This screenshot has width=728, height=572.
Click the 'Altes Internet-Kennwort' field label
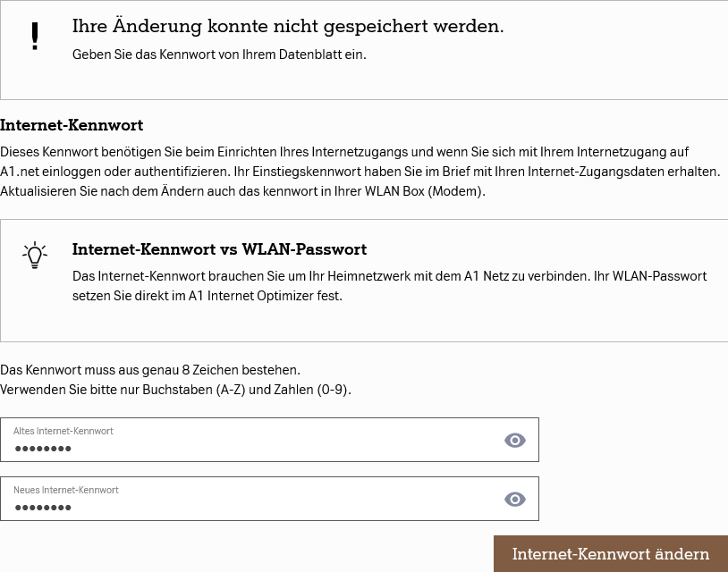(x=63, y=431)
